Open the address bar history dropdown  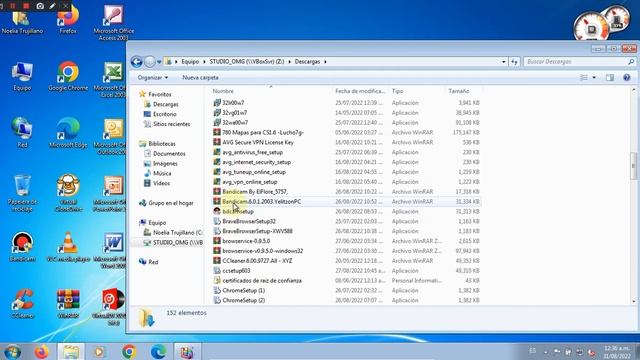click(x=503, y=62)
